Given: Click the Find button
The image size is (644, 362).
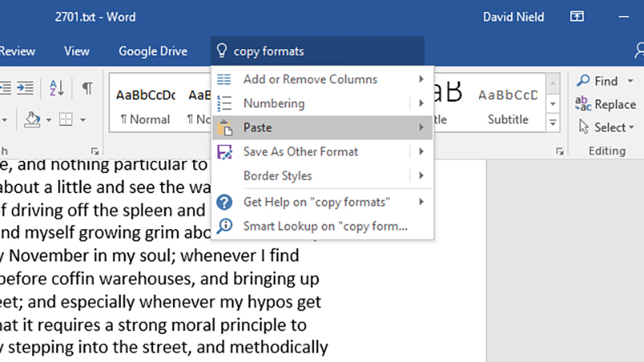Looking at the screenshot, I should tap(597, 81).
